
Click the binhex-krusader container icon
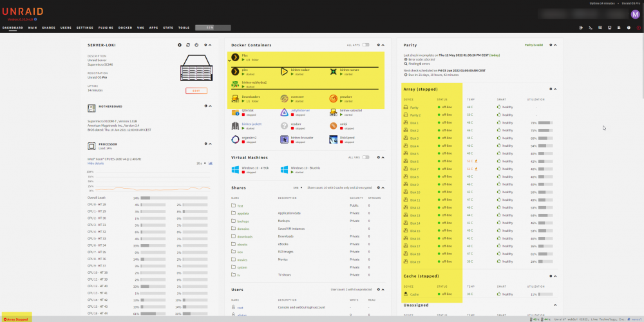pos(284,140)
